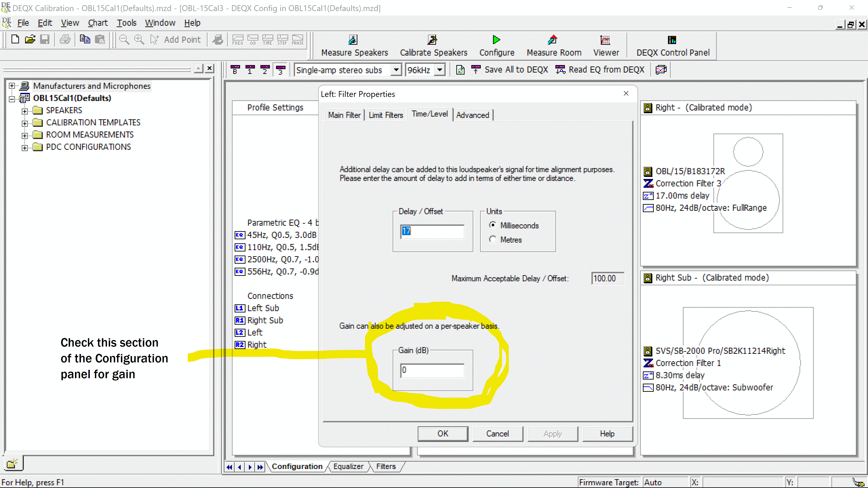The height and width of the screenshot is (488, 868).
Task: Click the Zoom Out magnifier icon
Action: 124,40
